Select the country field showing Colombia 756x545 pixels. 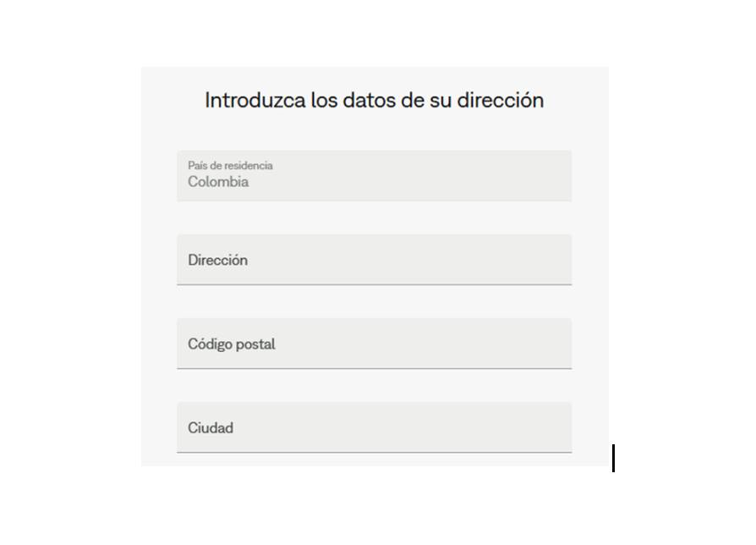pos(374,175)
